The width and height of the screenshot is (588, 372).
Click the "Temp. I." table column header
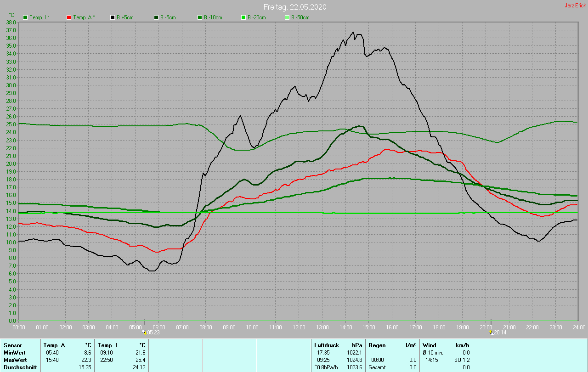108,345
